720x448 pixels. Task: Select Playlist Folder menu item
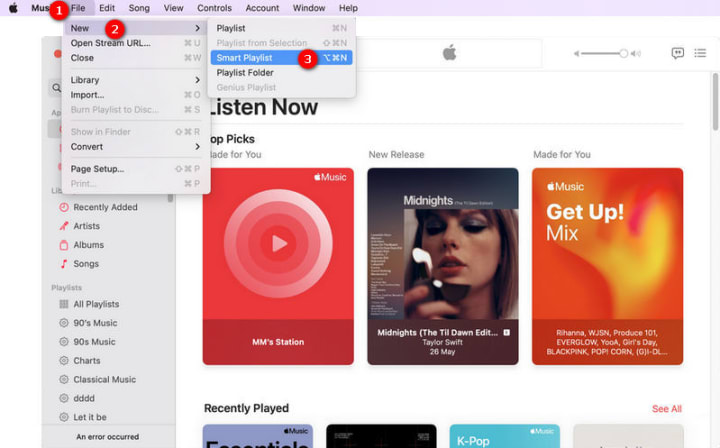click(281, 73)
